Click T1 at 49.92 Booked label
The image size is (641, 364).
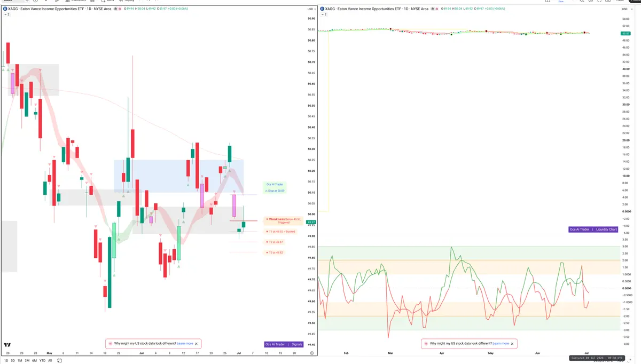[x=280, y=232]
